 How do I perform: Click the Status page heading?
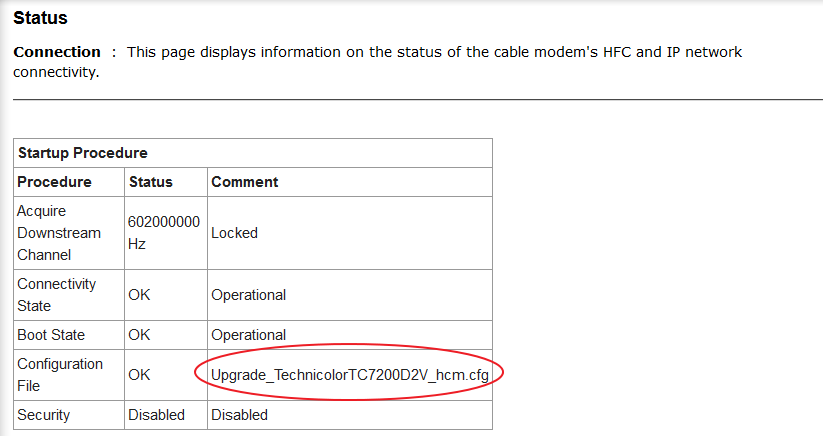(40, 17)
